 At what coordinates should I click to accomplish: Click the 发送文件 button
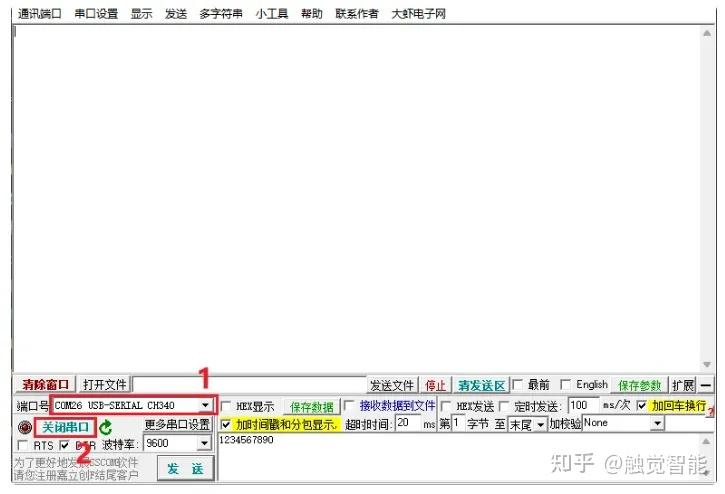[392, 385]
